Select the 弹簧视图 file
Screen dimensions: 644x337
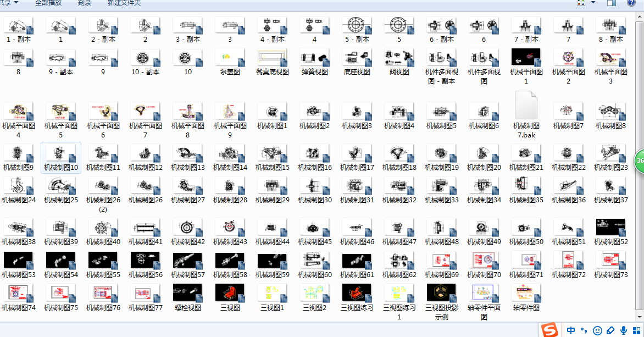pyautogui.click(x=315, y=63)
